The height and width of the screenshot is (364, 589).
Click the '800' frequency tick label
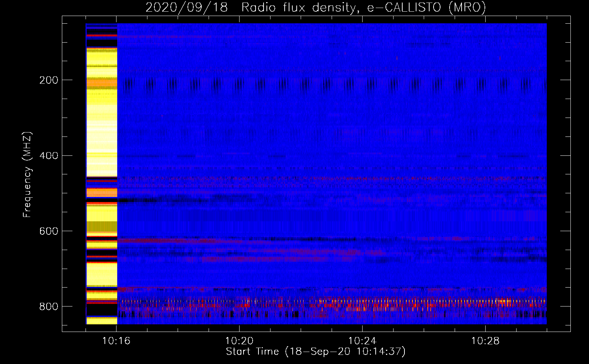pos(49,306)
